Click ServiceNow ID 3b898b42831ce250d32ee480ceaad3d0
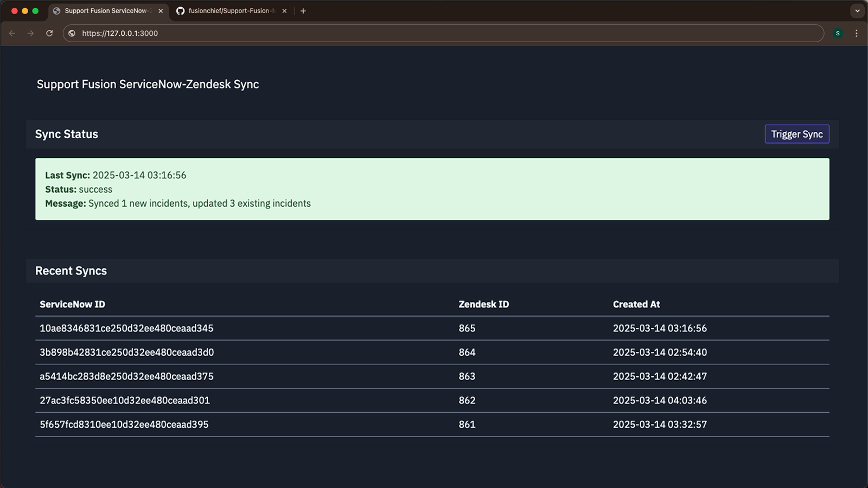The image size is (868, 488). pyautogui.click(x=126, y=352)
